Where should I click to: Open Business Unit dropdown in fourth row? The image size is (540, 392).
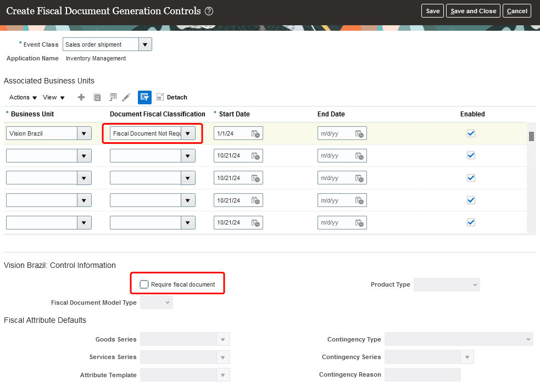(x=84, y=200)
